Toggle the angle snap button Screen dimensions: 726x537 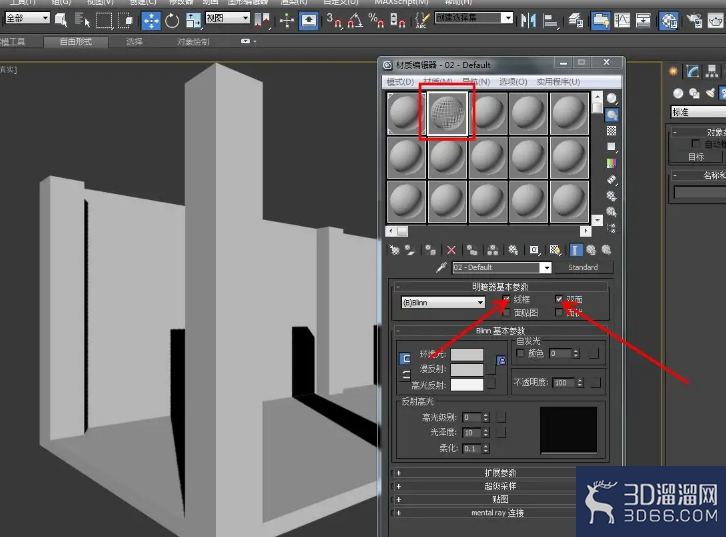click(356, 20)
